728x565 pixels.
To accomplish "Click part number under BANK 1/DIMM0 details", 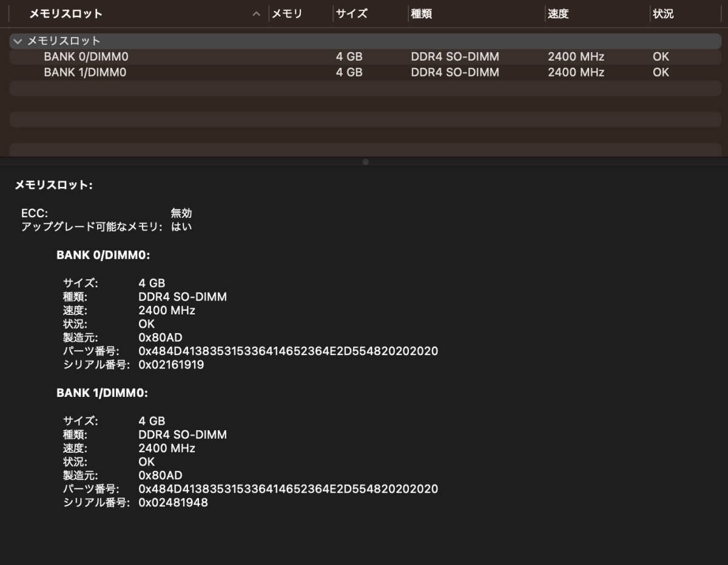I will coord(288,489).
